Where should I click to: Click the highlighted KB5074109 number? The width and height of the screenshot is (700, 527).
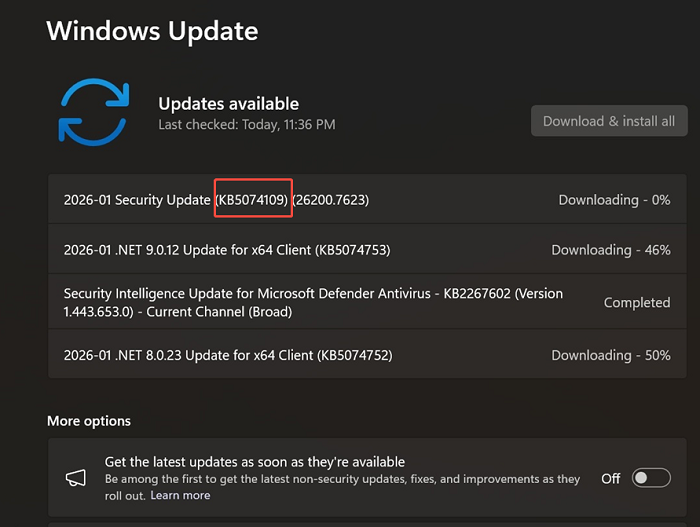tap(253, 200)
